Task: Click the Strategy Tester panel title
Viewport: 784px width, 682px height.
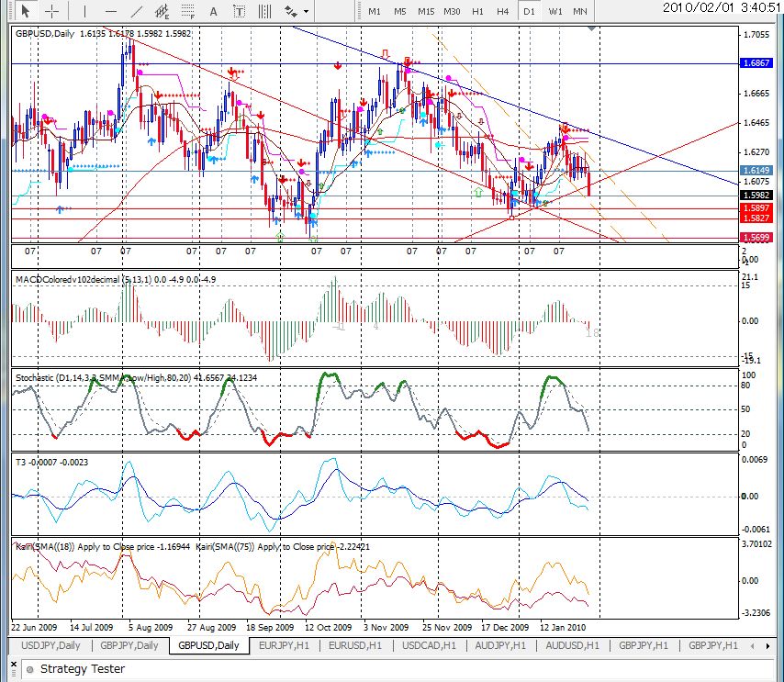Action: point(83,669)
